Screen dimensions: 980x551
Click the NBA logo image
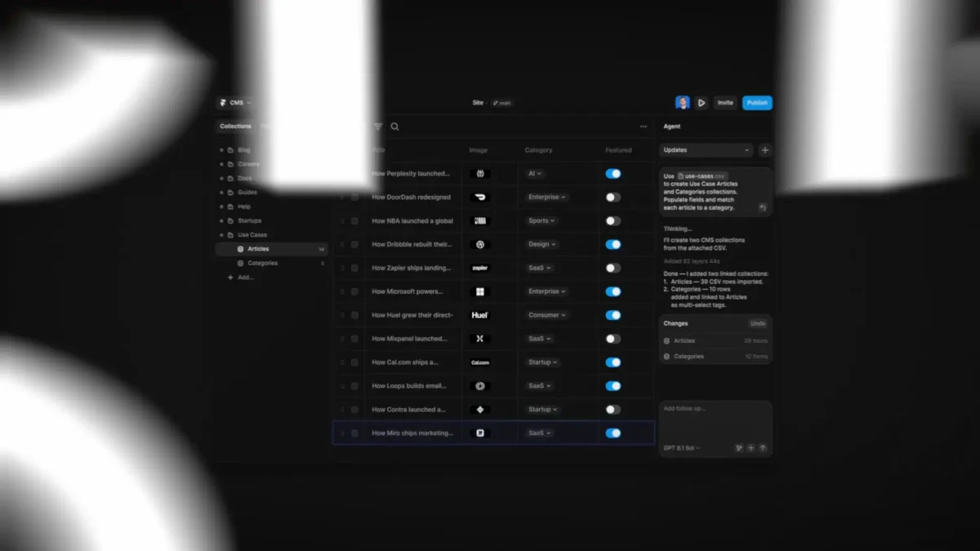point(480,220)
